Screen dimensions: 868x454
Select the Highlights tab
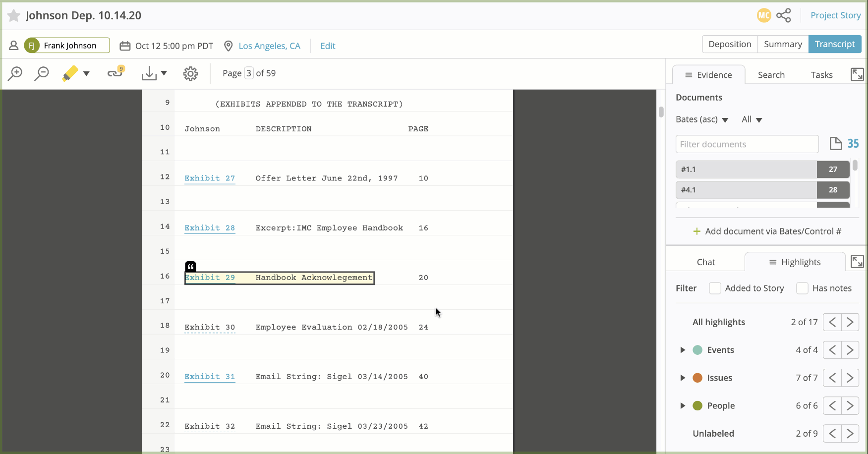pyautogui.click(x=795, y=262)
